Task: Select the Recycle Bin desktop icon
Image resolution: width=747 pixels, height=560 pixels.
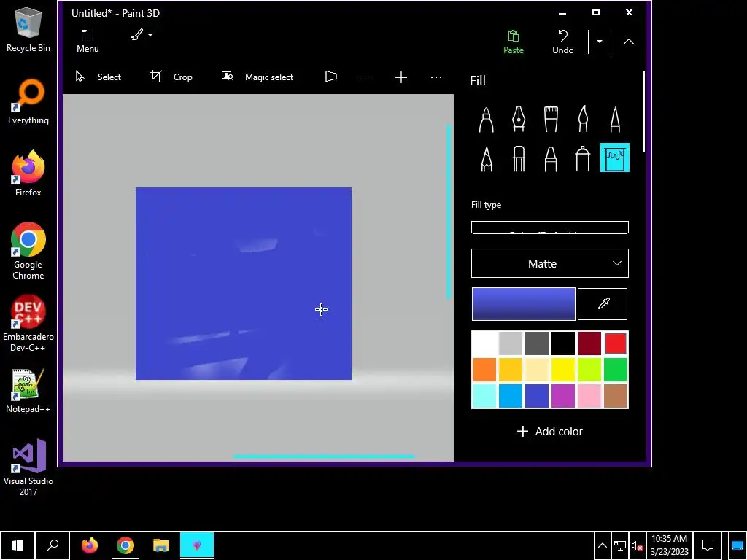Action: coord(28,29)
